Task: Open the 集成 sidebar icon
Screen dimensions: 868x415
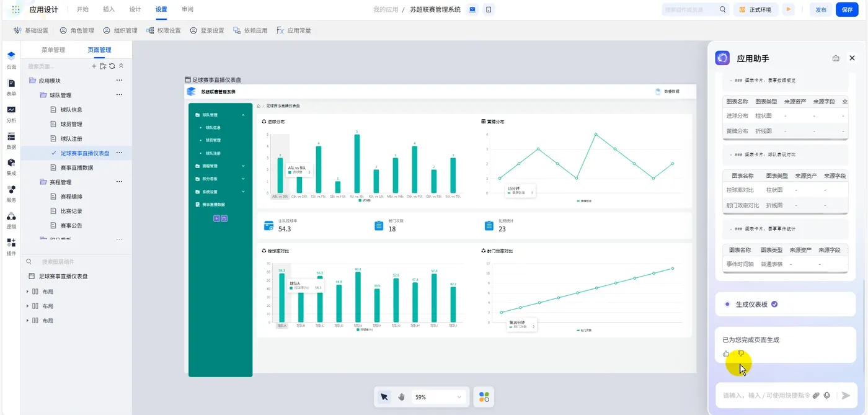Action: pyautogui.click(x=11, y=167)
